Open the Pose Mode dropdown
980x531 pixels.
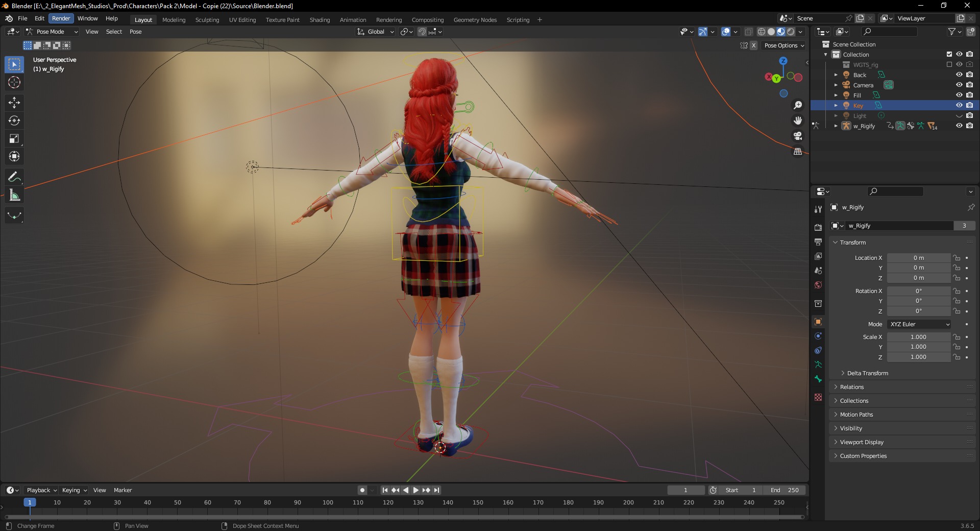52,32
